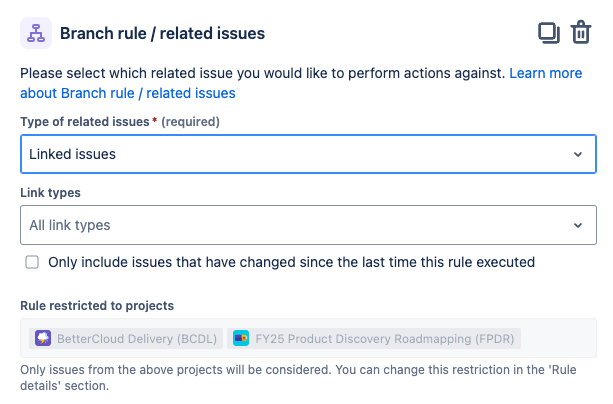Click the 'Only include issues that have changed' label
This screenshot has height=404, width=613.
coord(292,262)
